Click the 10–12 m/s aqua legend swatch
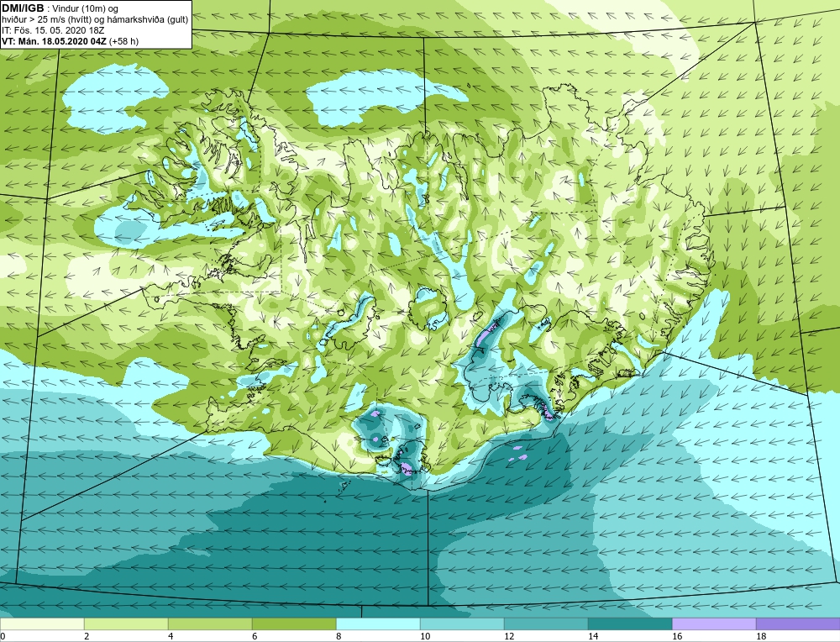840x642 pixels. (x=462, y=624)
